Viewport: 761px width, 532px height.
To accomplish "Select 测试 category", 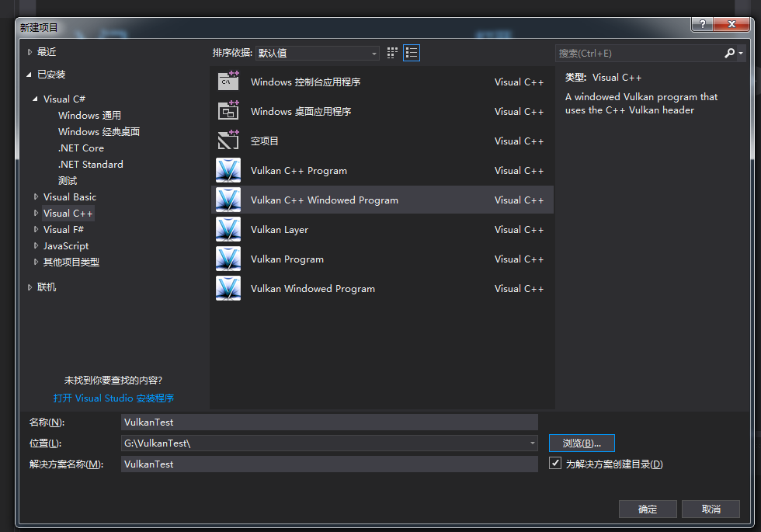I will [x=68, y=180].
